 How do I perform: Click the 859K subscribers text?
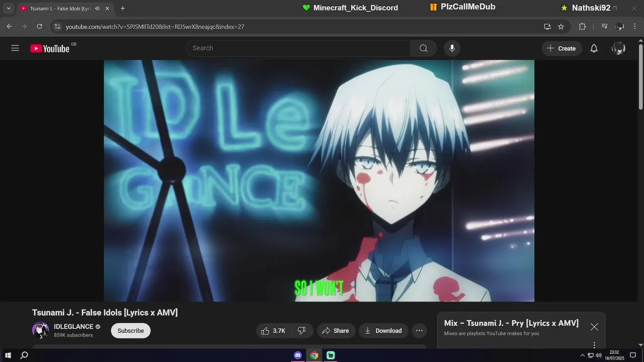[73, 335]
